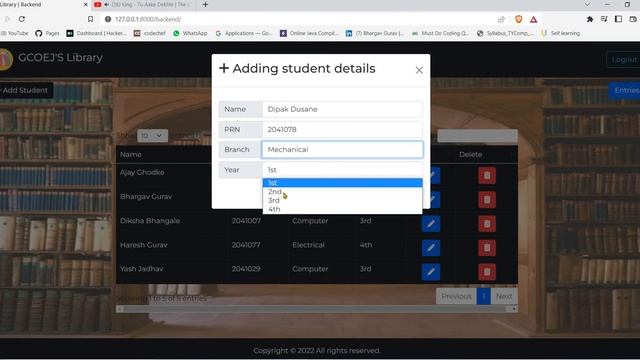Click the edit pencil for Diksha Bhangale
This screenshot has height=360, width=640.
[431, 224]
